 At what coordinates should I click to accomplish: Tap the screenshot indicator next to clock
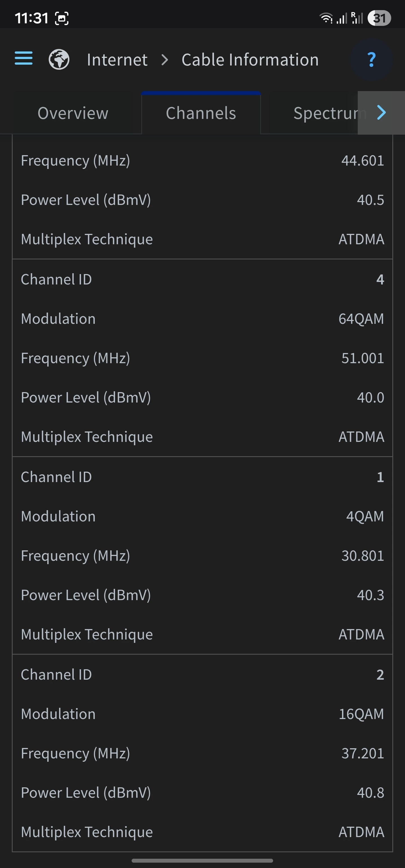point(62,18)
